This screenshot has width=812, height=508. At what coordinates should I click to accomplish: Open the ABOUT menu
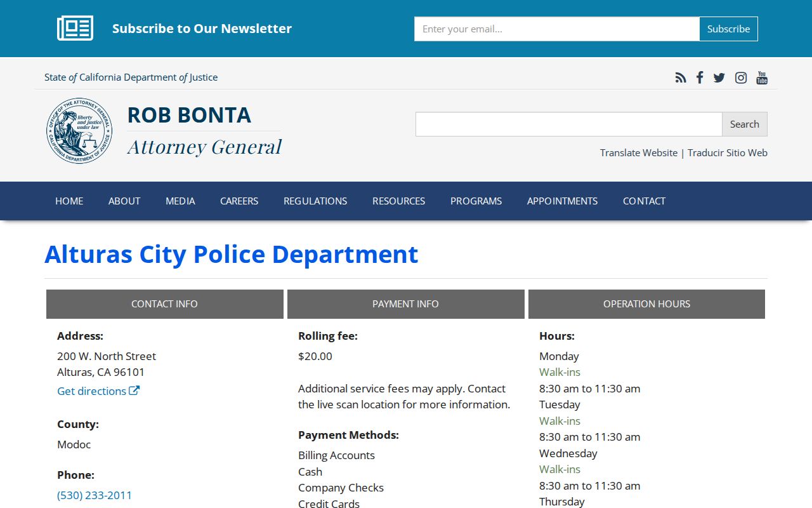[124, 201]
